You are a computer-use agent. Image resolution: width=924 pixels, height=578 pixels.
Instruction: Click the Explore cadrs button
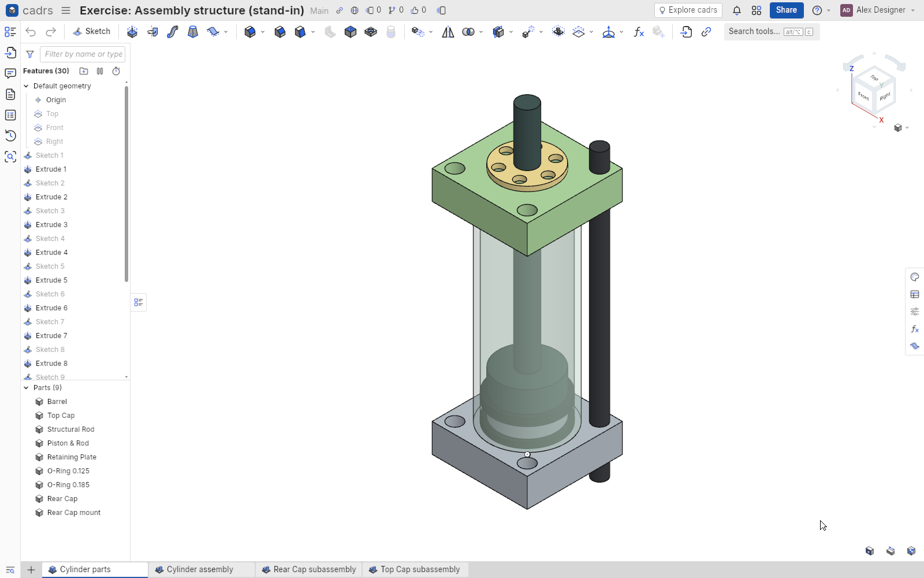[x=688, y=10]
